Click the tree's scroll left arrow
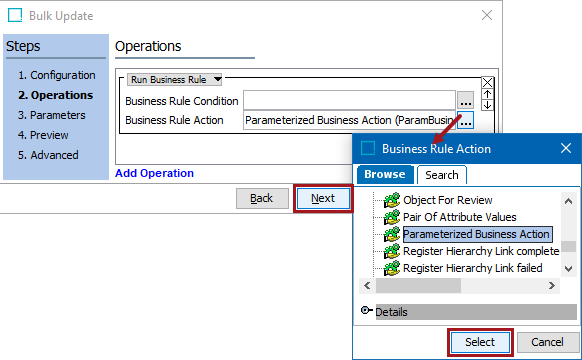The width and height of the screenshot is (582, 360). click(x=367, y=285)
